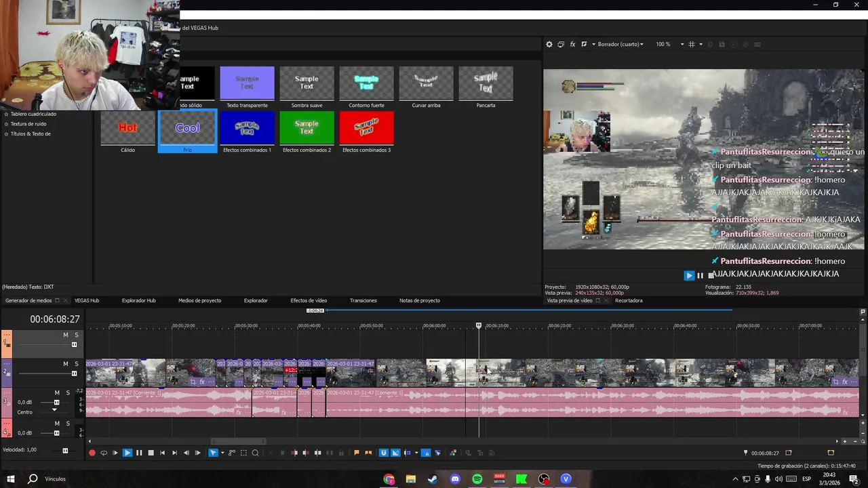This screenshot has height=488, width=868.
Task: Open preview on external monitor icon
Action: click(x=561, y=44)
